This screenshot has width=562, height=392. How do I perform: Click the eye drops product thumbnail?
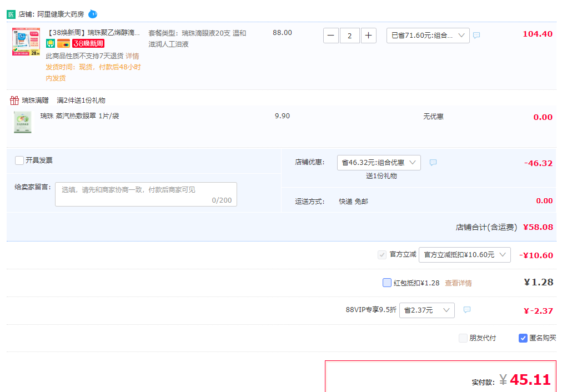click(x=26, y=42)
